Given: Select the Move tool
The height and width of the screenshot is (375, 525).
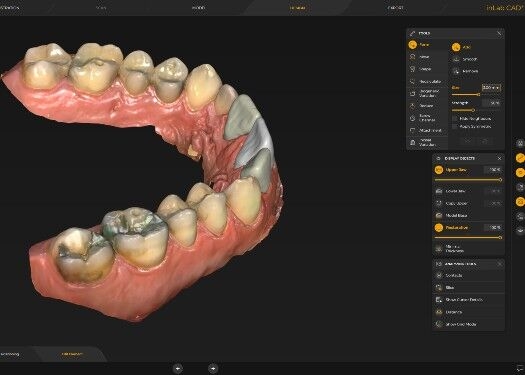Looking at the screenshot, I should pyautogui.click(x=427, y=57).
